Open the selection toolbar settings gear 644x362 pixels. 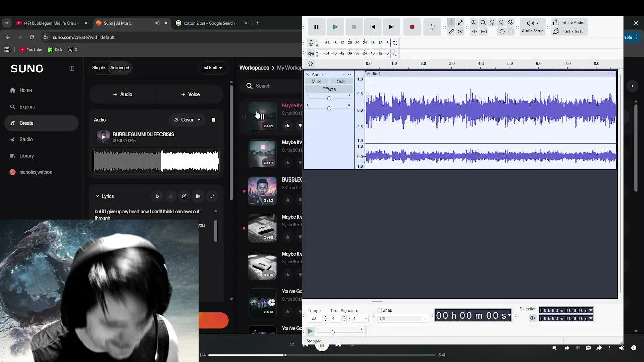(x=533, y=318)
